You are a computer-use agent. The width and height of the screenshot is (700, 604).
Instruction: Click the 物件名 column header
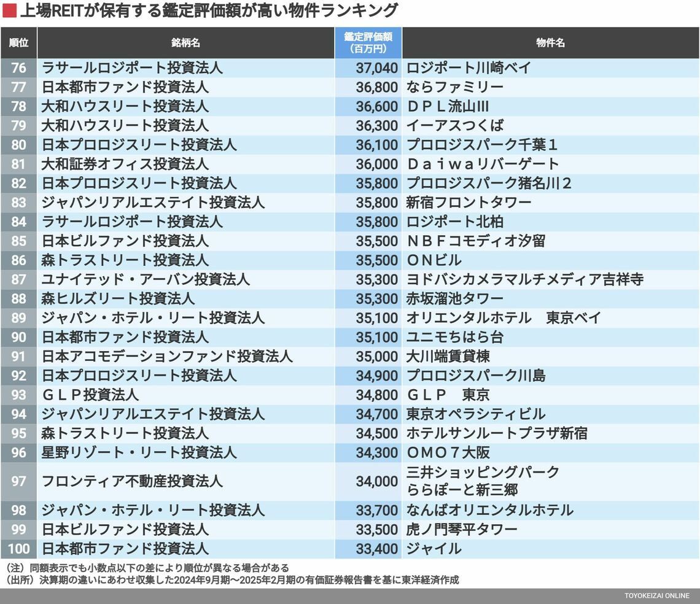click(550, 43)
